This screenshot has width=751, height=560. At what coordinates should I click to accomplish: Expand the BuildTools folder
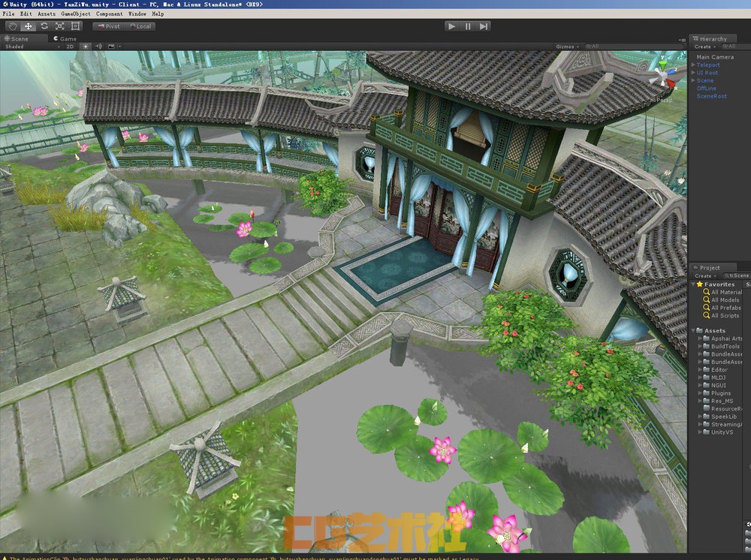[700, 346]
